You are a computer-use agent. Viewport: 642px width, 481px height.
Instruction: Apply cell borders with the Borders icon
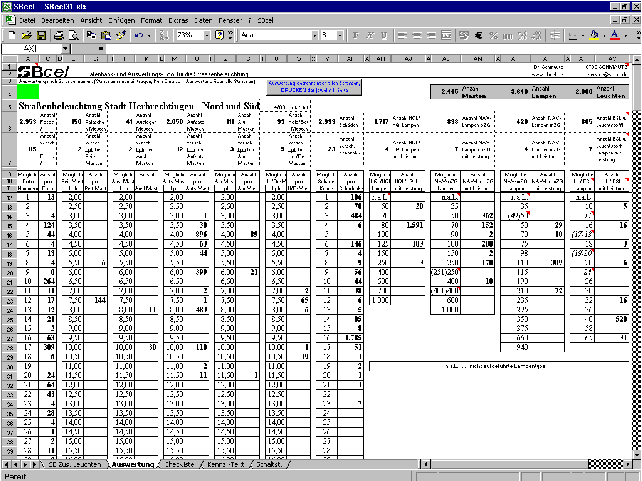[573, 36]
